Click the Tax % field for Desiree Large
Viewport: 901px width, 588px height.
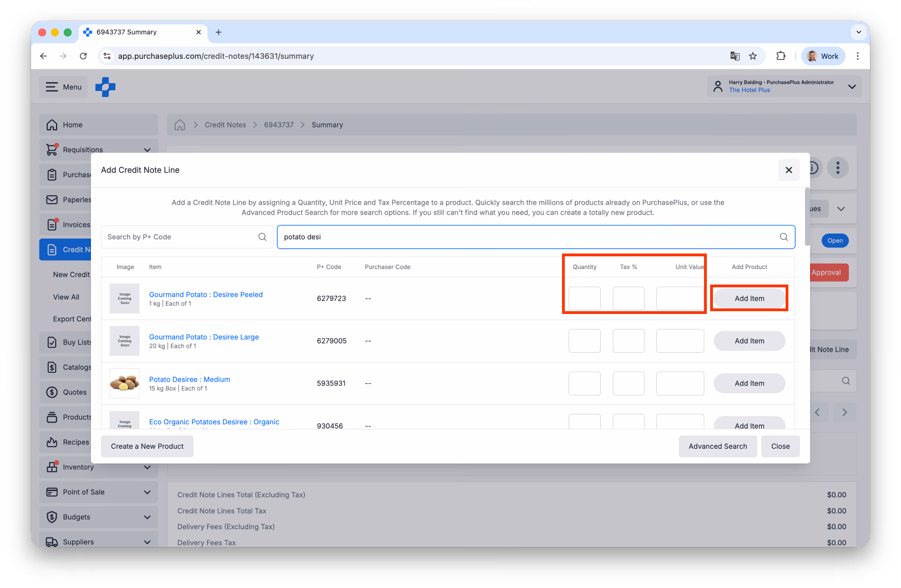(629, 341)
